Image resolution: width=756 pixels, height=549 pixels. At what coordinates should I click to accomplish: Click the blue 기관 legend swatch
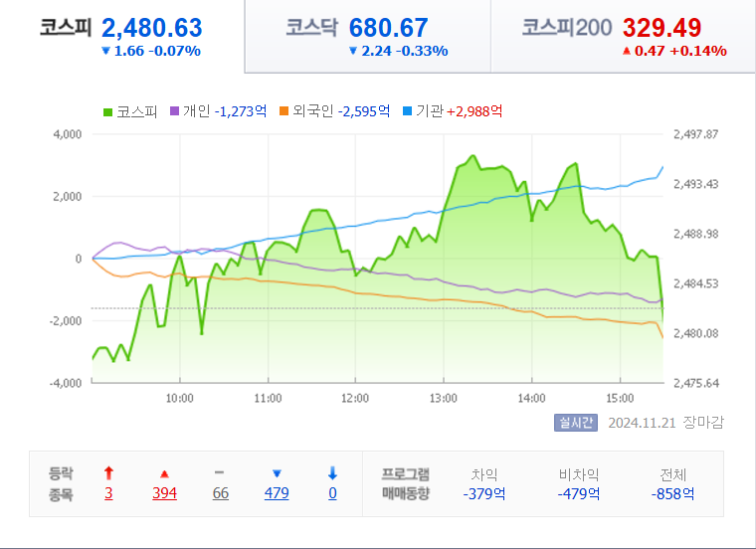tap(408, 111)
